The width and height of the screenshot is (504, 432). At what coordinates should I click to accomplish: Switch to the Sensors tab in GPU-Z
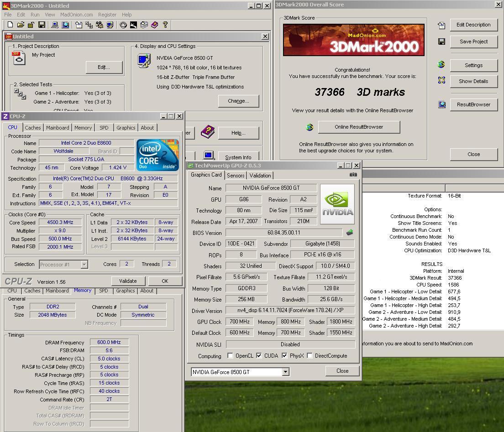coord(236,175)
